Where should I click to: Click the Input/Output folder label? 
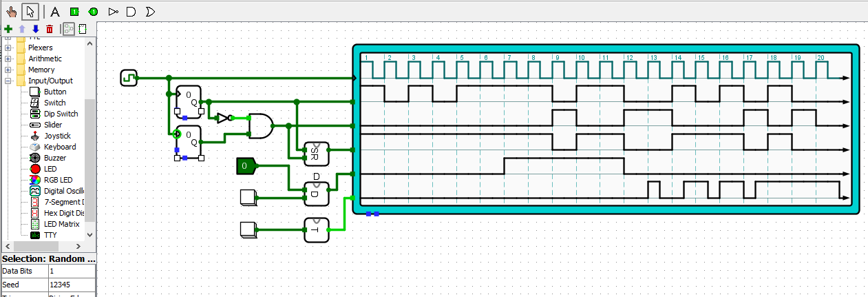tap(50, 81)
